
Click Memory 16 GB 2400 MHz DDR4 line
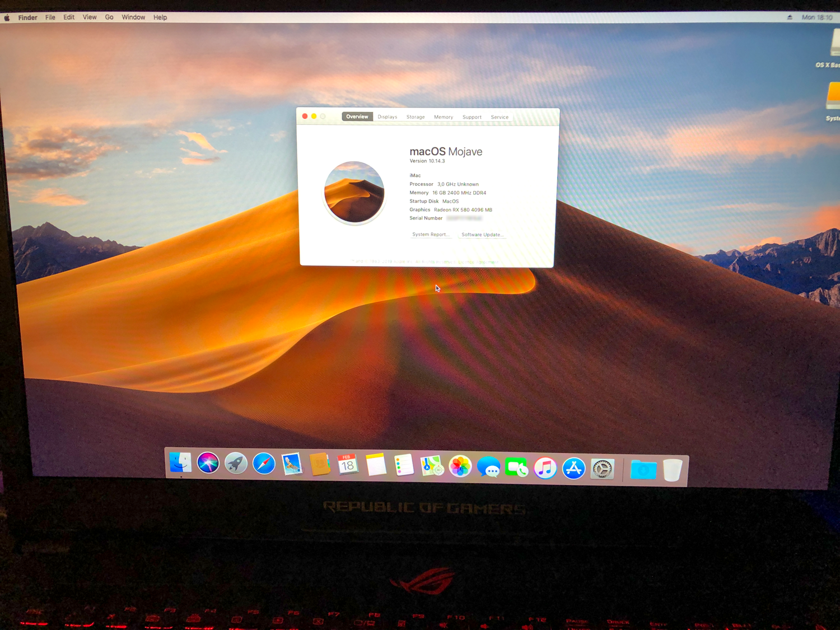448,193
